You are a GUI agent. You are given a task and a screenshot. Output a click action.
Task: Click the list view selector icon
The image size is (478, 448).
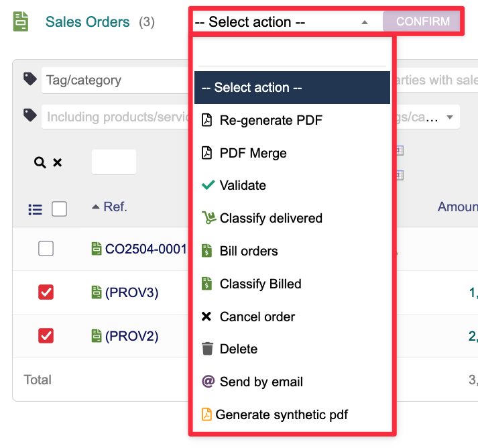click(x=35, y=209)
